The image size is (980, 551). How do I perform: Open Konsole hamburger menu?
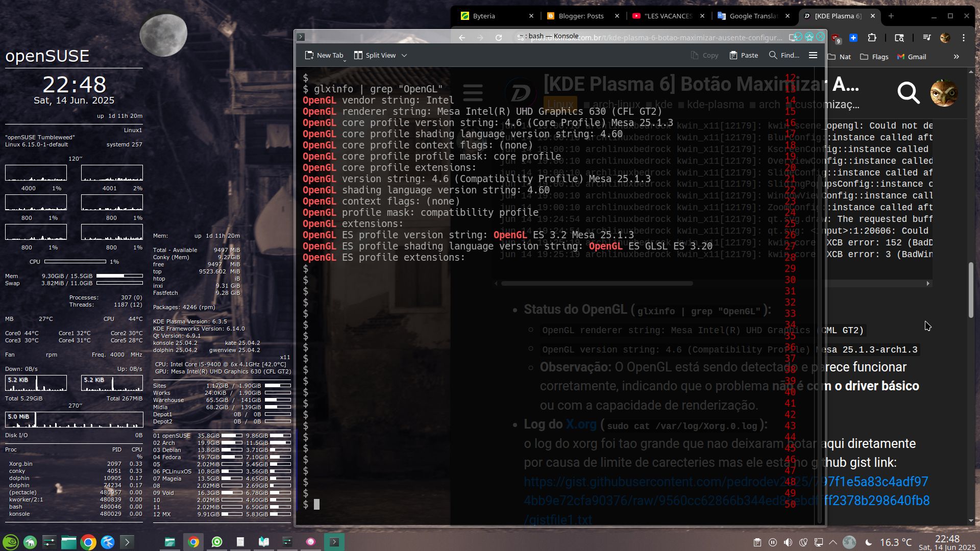813,55
